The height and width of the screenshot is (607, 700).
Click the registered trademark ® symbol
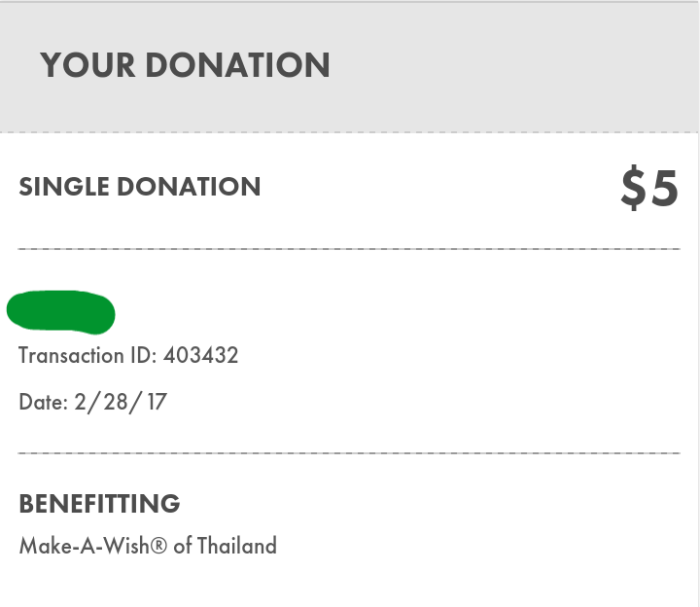[158, 546]
